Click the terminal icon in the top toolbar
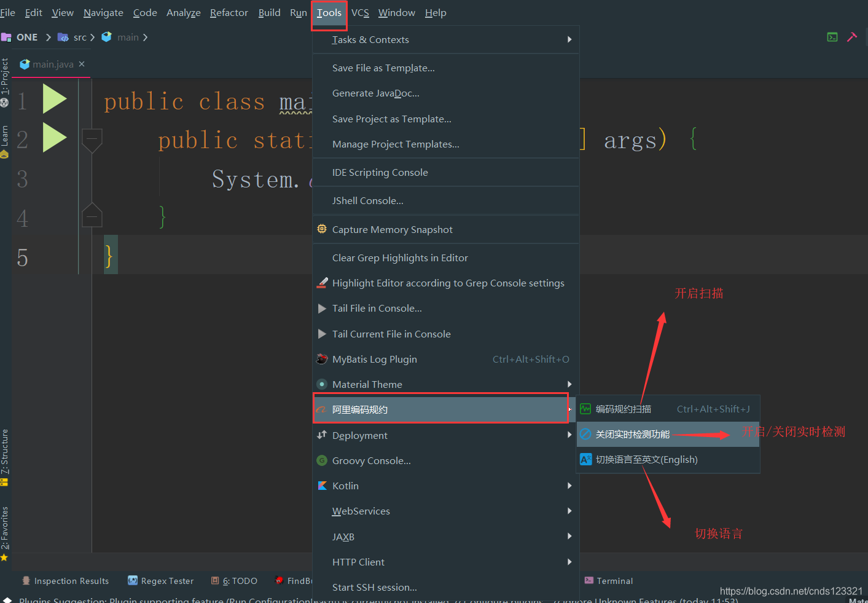868x603 pixels. [x=832, y=37]
